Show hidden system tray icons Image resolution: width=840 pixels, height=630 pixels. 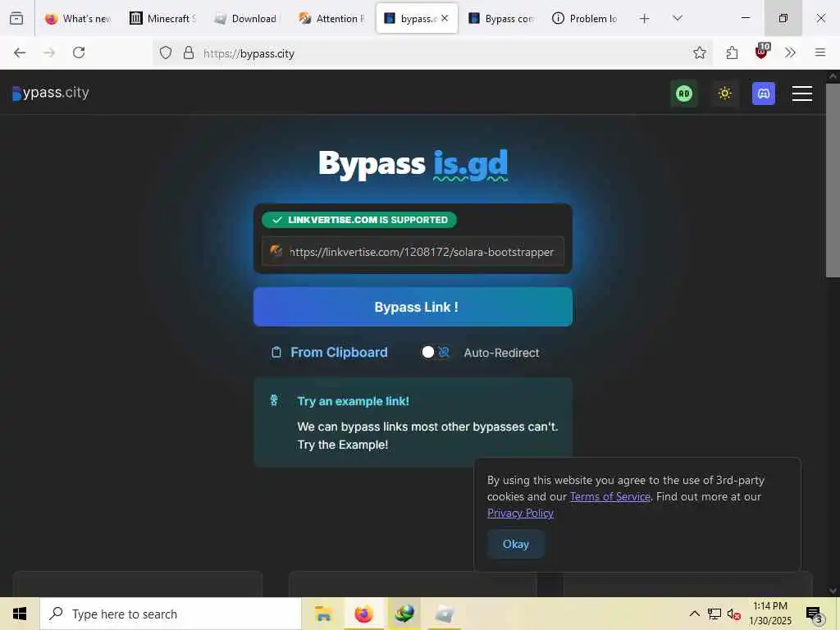point(694,614)
